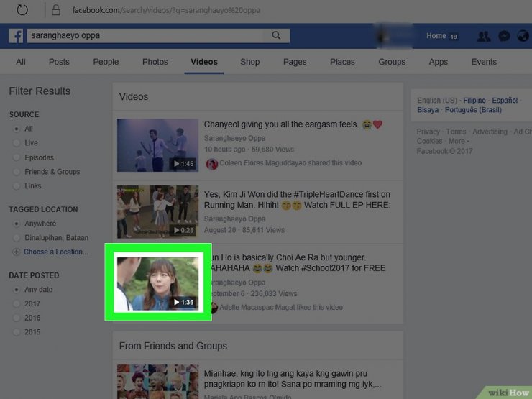Switch language to Bisaya
The width and height of the screenshot is (532, 399).
(428, 110)
